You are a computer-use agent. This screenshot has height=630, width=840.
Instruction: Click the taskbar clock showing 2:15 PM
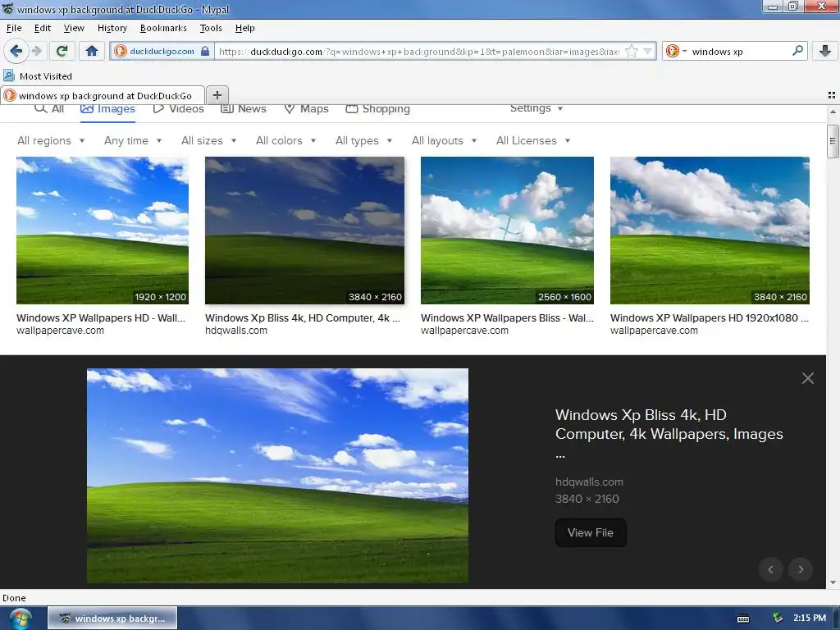[810, 618]
